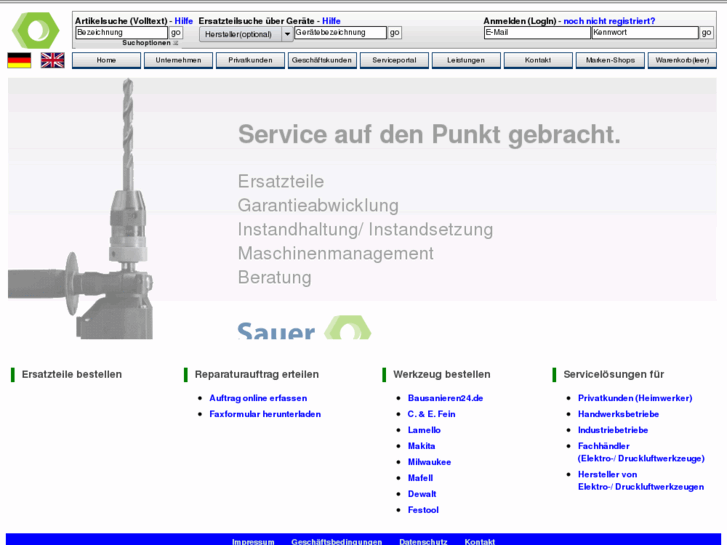Open the Serviceportal menu
Screen dimensions: 727x545
point(394,60)
